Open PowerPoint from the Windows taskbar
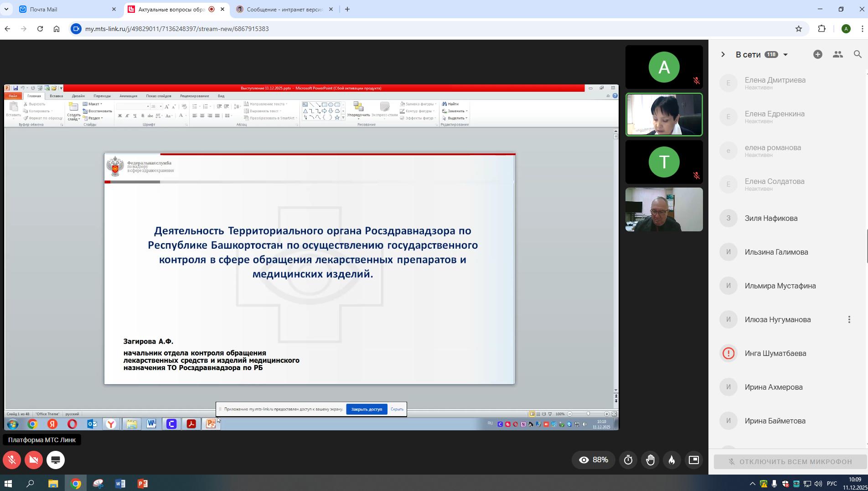The height and width of the screenshot is (491, 868). point(142,484)
